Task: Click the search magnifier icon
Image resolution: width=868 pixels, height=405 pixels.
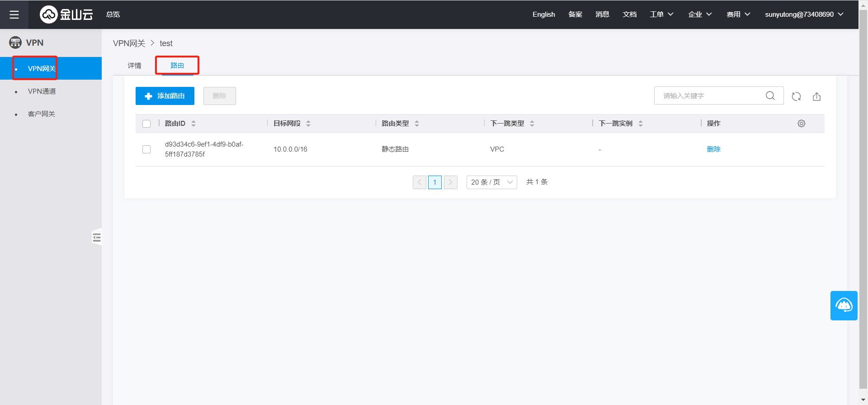Action: point(770,95)
